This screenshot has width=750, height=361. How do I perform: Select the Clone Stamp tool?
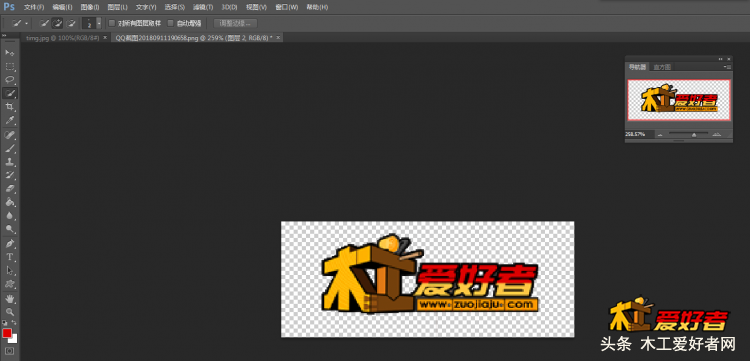click(x=10, y=162)
